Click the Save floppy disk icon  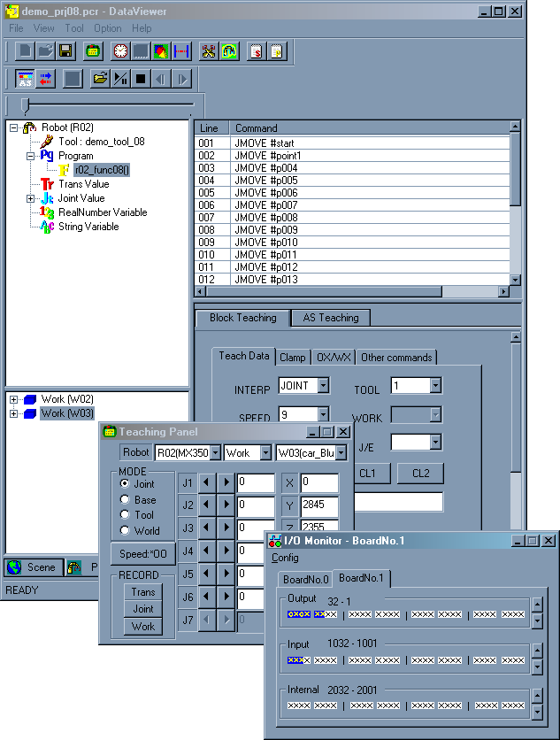click(x=65, y=51)
